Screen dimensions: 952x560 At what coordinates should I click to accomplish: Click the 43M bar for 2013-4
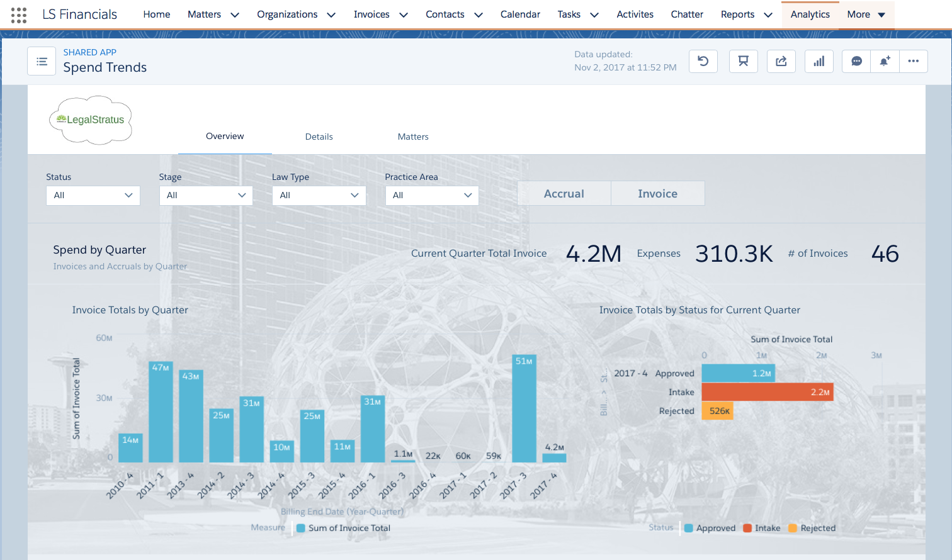tap(191, 417)
